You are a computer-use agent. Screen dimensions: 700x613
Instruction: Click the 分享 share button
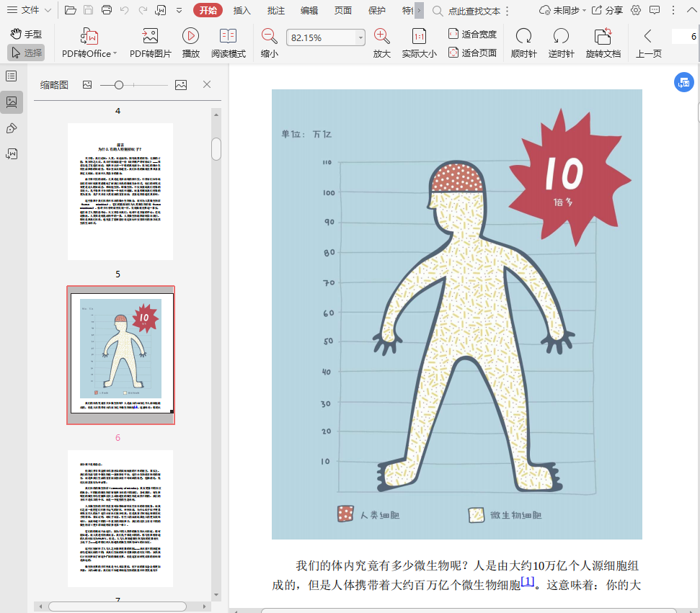(607, 10)
